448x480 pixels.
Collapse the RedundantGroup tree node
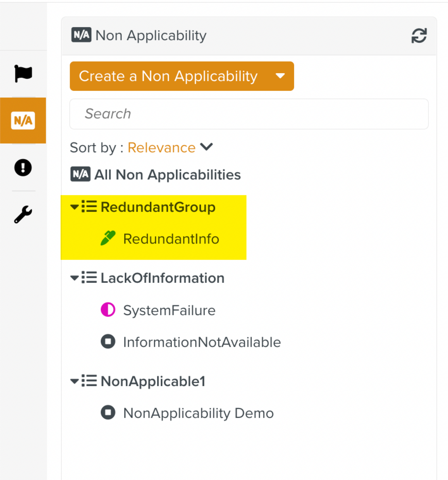point(74,207)
